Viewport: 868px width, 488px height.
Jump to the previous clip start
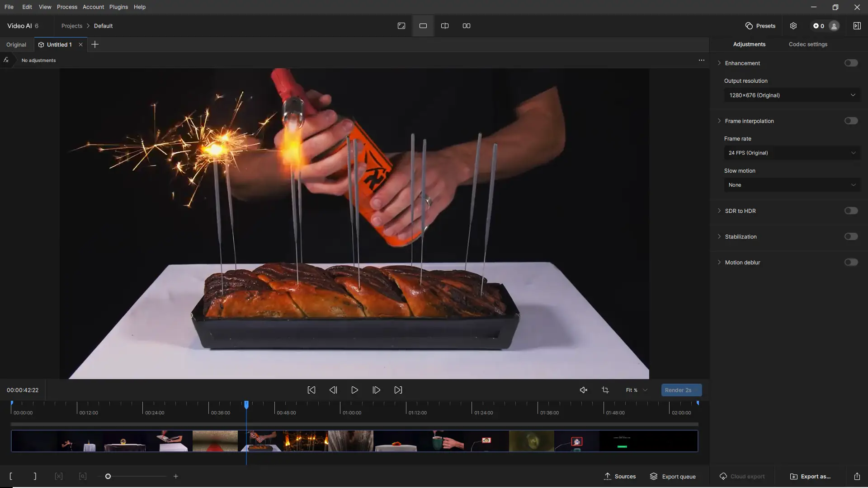[x=311, y=390]
